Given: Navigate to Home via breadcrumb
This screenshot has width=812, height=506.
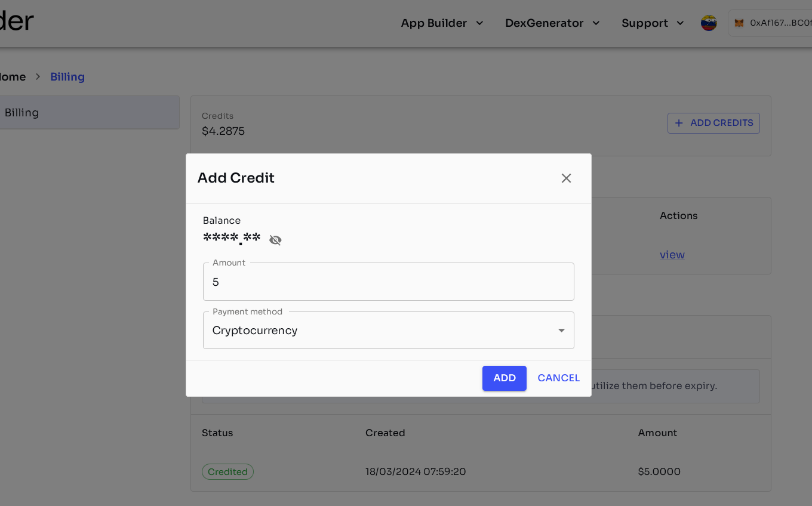Looking at the screenshot, I should pyautogui.click(x=12, y=76).
